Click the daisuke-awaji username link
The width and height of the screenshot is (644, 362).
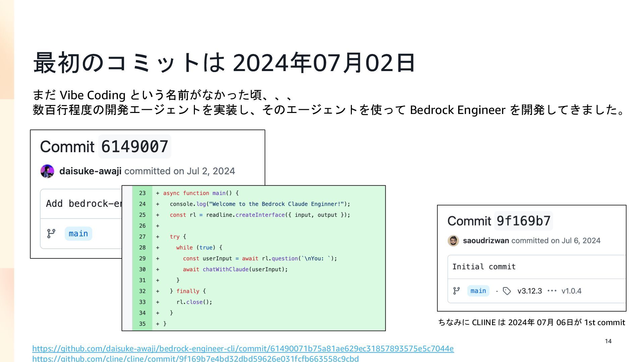coord(90,171)
